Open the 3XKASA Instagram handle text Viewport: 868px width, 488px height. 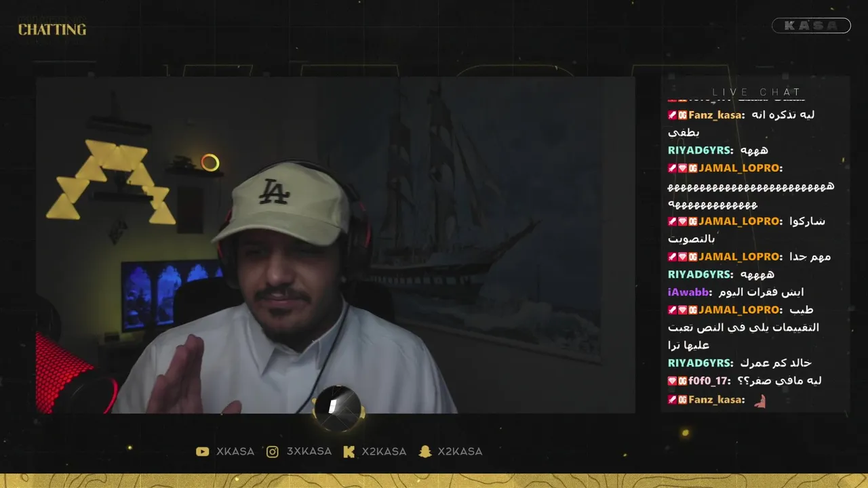[x=309, y=451]
